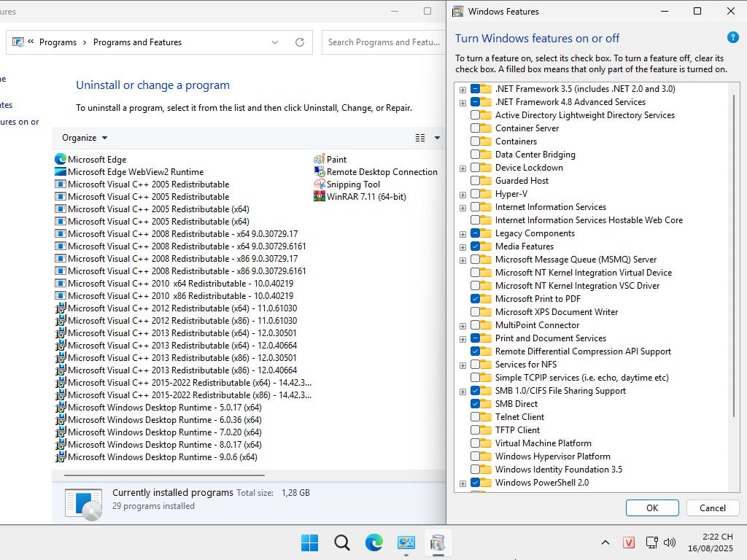Click the Containers folder icon

pos(486,141)
